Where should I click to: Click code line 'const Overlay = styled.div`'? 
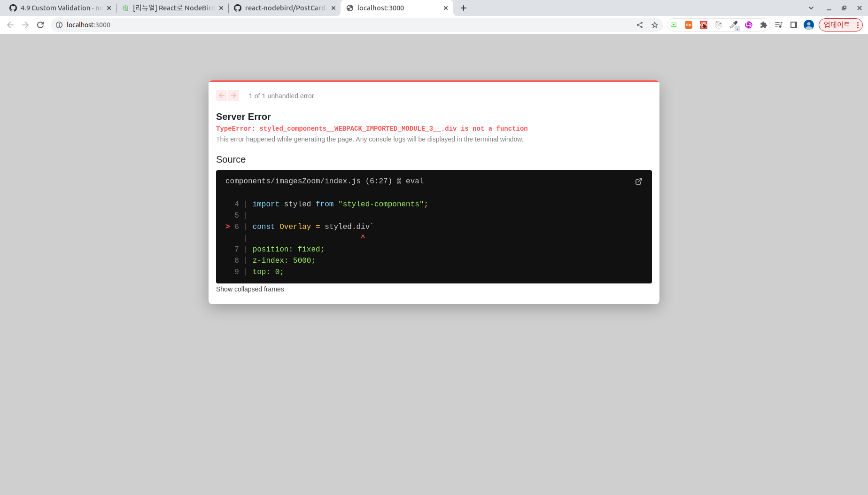click(x=313, y=227)
